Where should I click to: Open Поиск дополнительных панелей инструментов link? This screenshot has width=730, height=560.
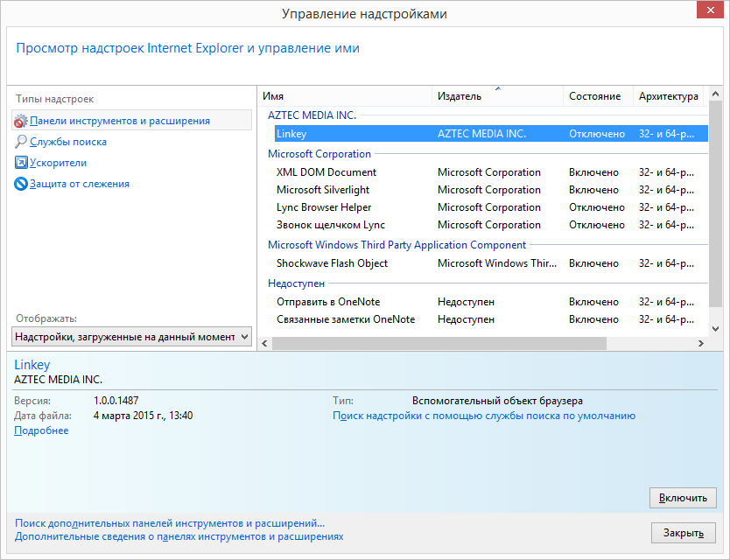pos(170,523)
